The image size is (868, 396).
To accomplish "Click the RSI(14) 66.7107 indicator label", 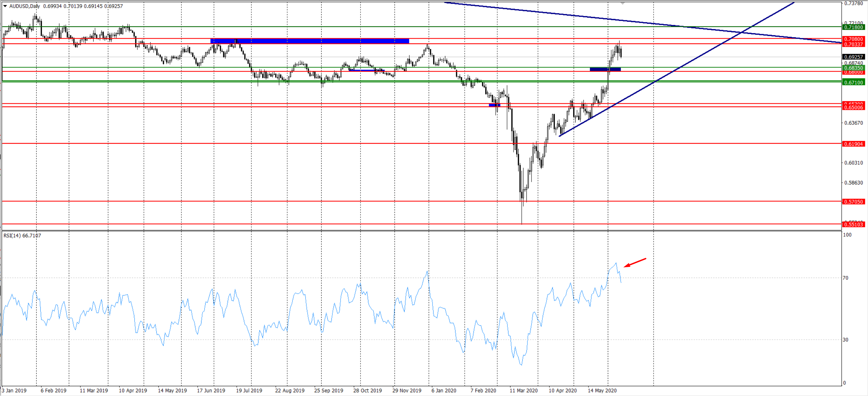I will pyautogui.click(x=22, y=236).
